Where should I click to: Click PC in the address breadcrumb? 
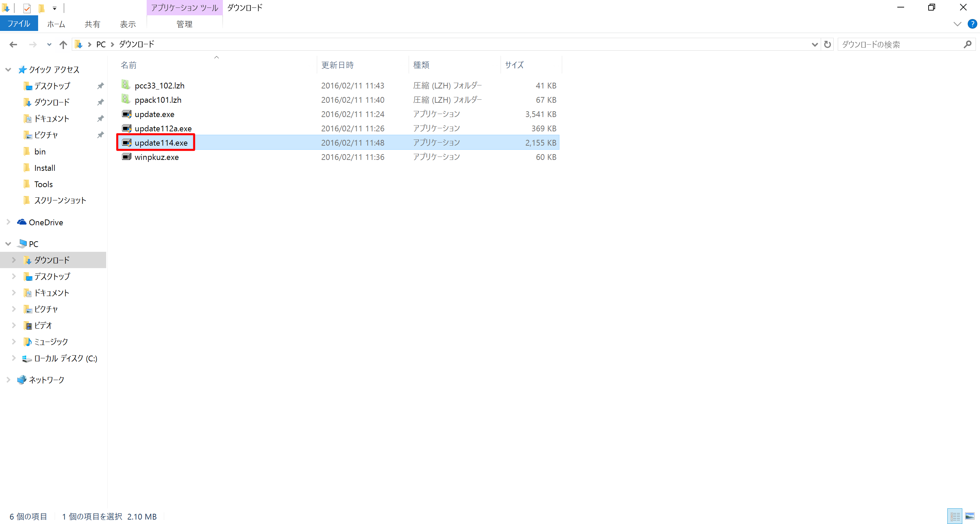pyautogui.click(x=101, y=45)
